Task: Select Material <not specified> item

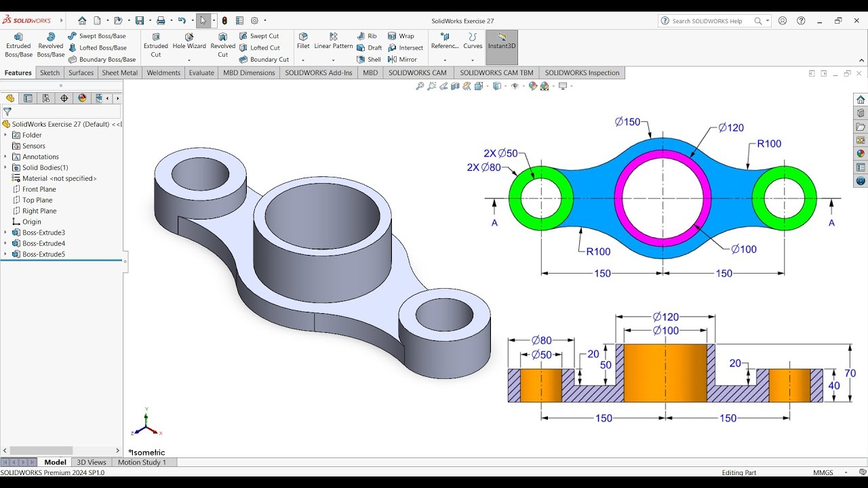Action: pyautogui.click(x=54, y=178)
